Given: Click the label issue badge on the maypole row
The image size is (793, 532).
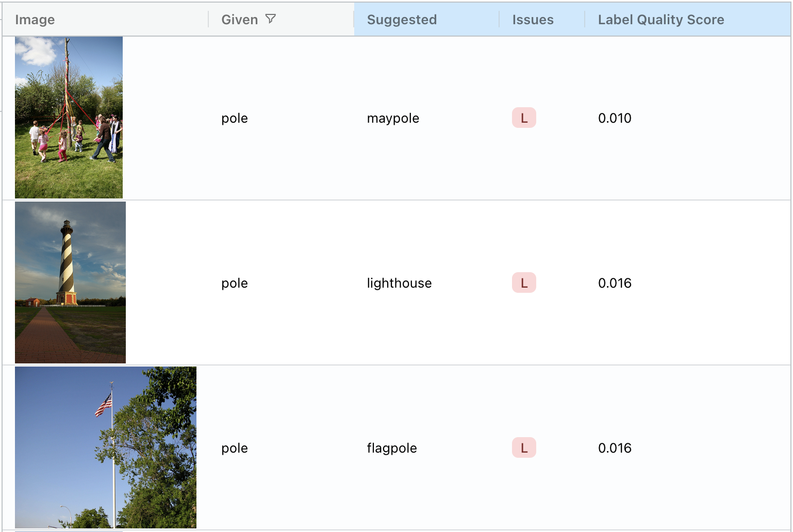Looking at the screenshot, I should (523, 118).
